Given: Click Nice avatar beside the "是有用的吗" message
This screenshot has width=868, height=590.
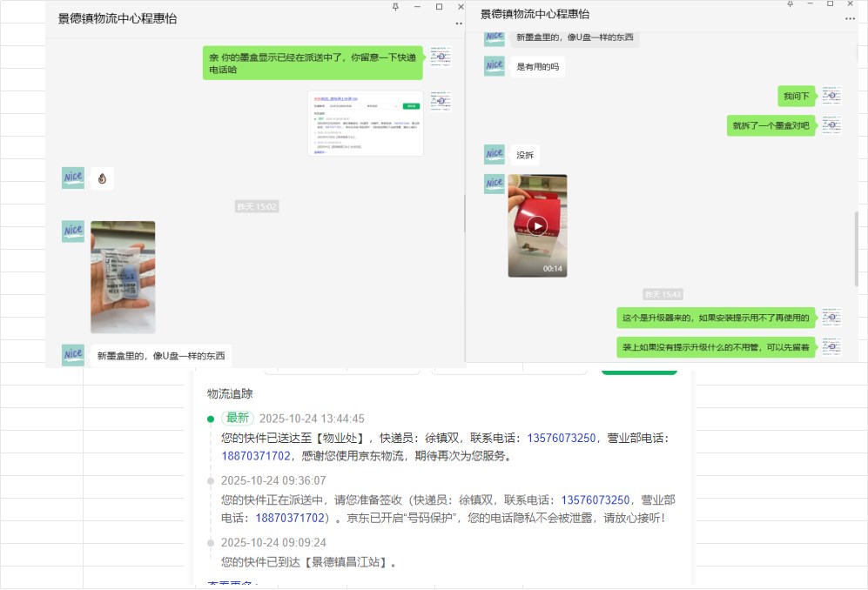Looking at the screenshot, I should point(495,66).
